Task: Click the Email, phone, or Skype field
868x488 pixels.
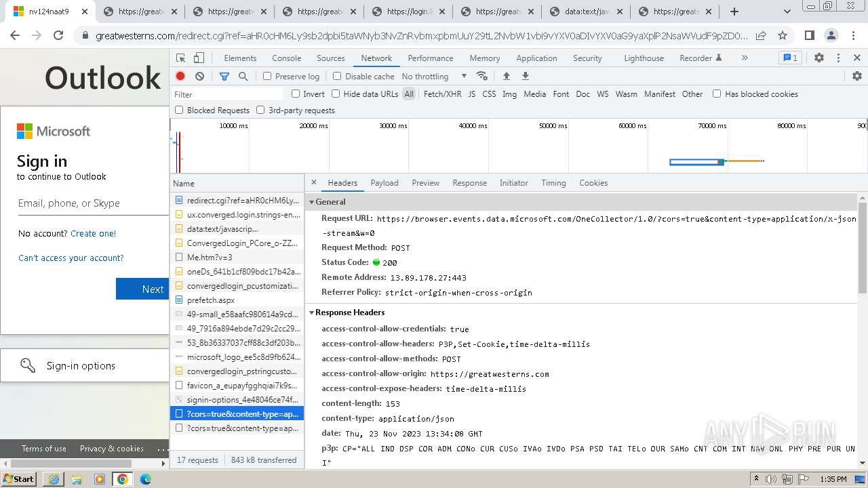Action: click(x=93, y=203)
